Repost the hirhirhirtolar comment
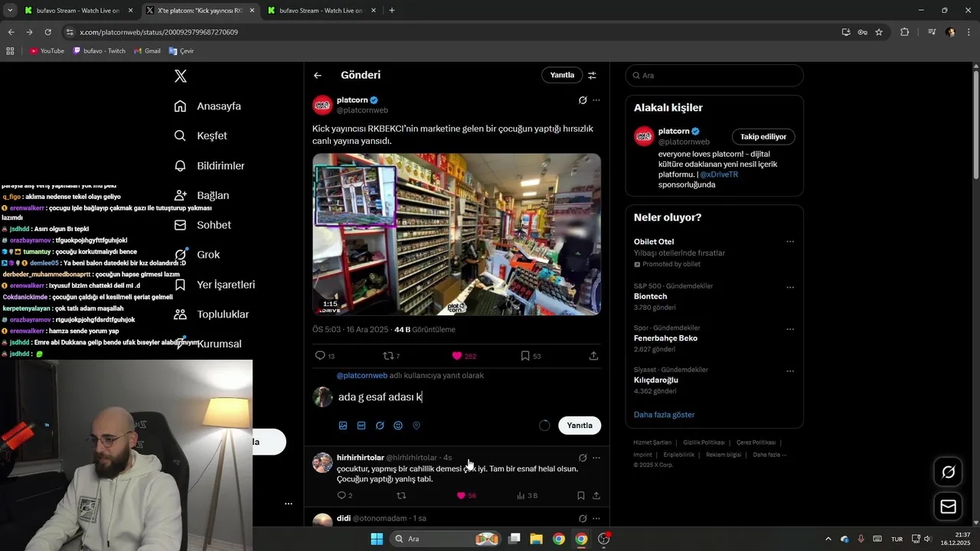Image resolution: width=980 pixels, height=551 pixels. pos(400,496)
